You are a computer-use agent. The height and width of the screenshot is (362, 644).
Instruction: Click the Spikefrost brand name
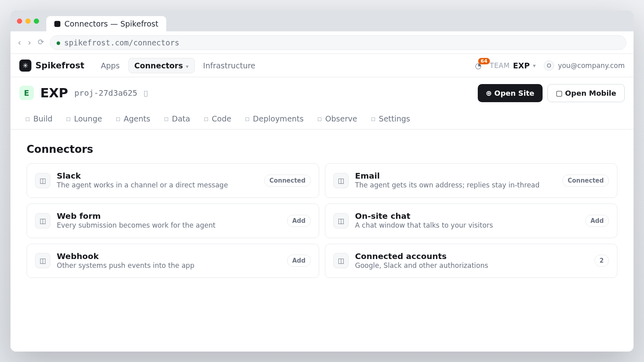point(60,66)
